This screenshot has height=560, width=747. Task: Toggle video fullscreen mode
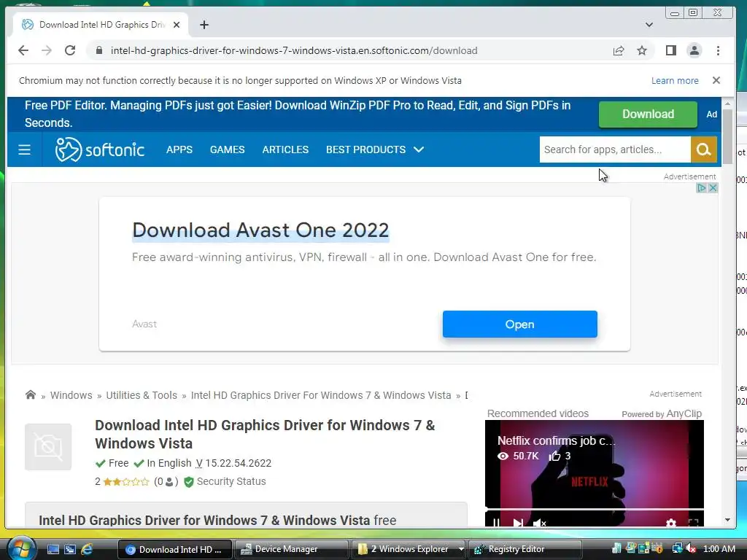click(x=693, y=523)
